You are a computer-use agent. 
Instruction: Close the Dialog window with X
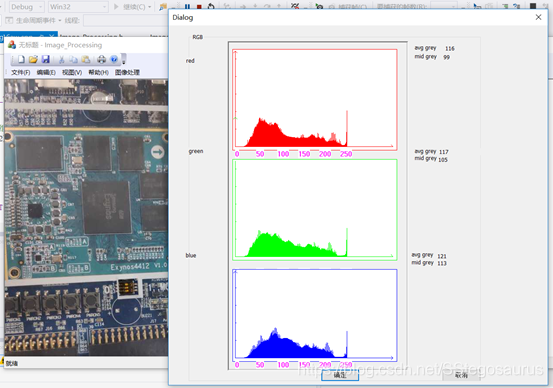click(x=538, y=17)
